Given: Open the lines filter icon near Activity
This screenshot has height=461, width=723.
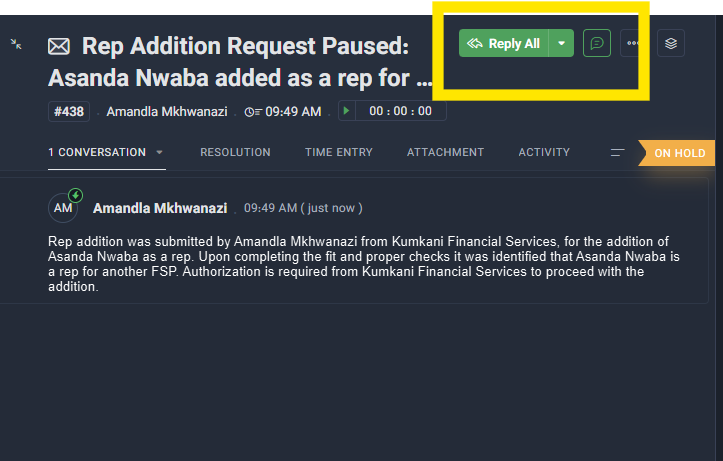Looking at the screenshot, I should (617, 153).
